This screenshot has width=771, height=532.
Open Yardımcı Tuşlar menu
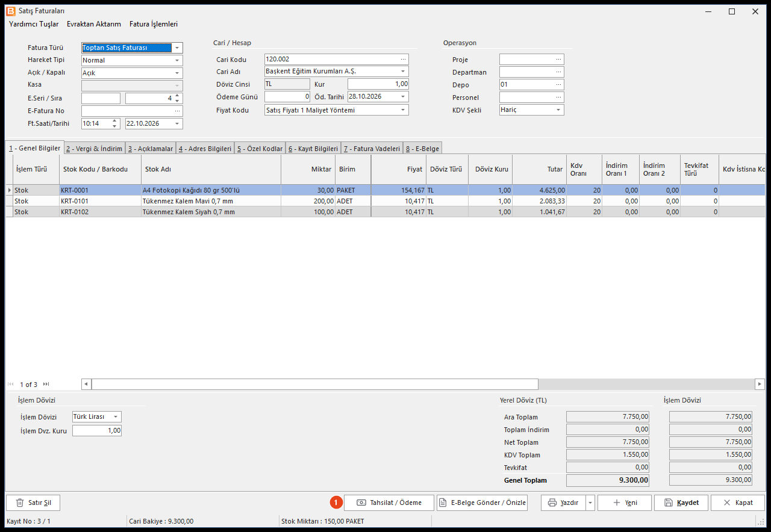point(34,24)
